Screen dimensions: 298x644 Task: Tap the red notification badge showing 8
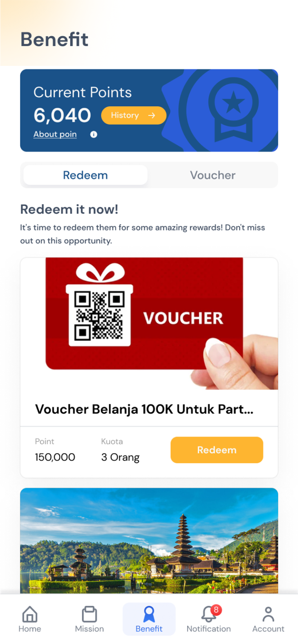(216, 610)
